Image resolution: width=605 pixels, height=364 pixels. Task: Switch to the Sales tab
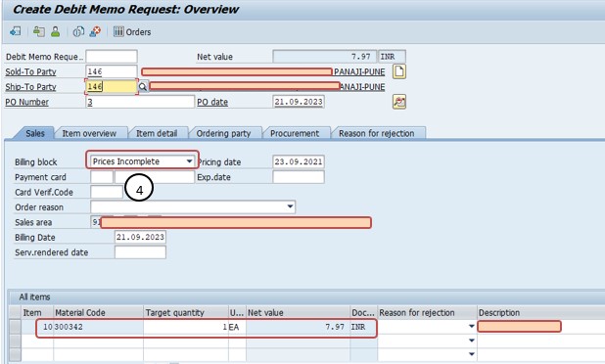pos(35,133)
